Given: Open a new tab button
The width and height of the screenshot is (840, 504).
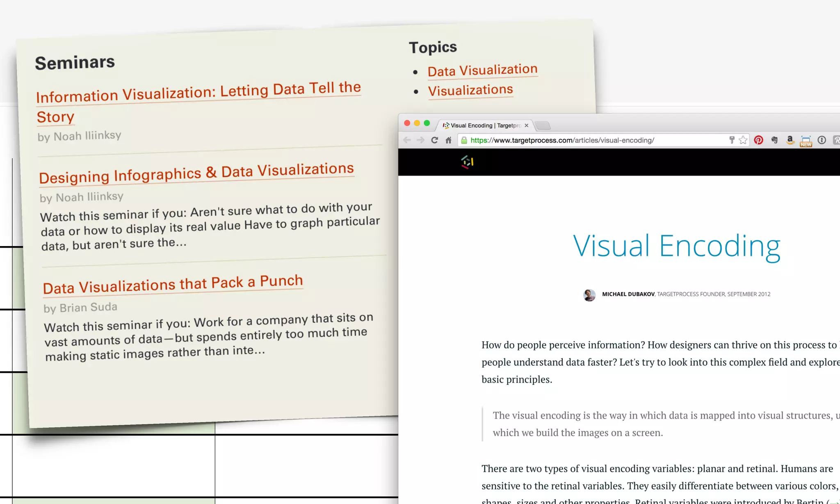Looking at the screenshot, I should pos(543,125).
